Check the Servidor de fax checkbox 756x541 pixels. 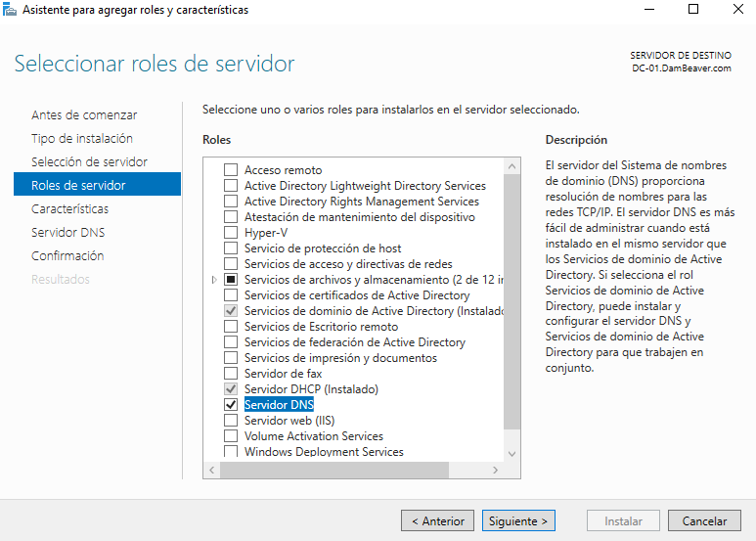(231, 373)
